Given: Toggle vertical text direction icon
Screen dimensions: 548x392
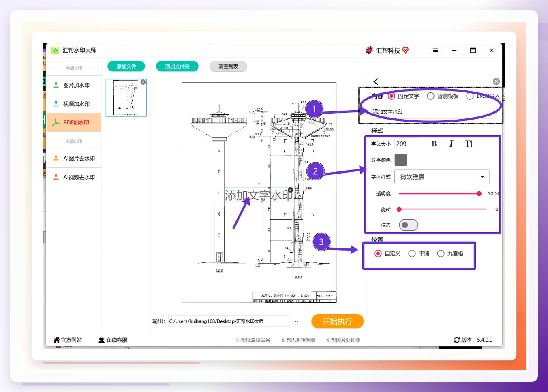Looking at the screenshot, I should (x=469, y=144).
